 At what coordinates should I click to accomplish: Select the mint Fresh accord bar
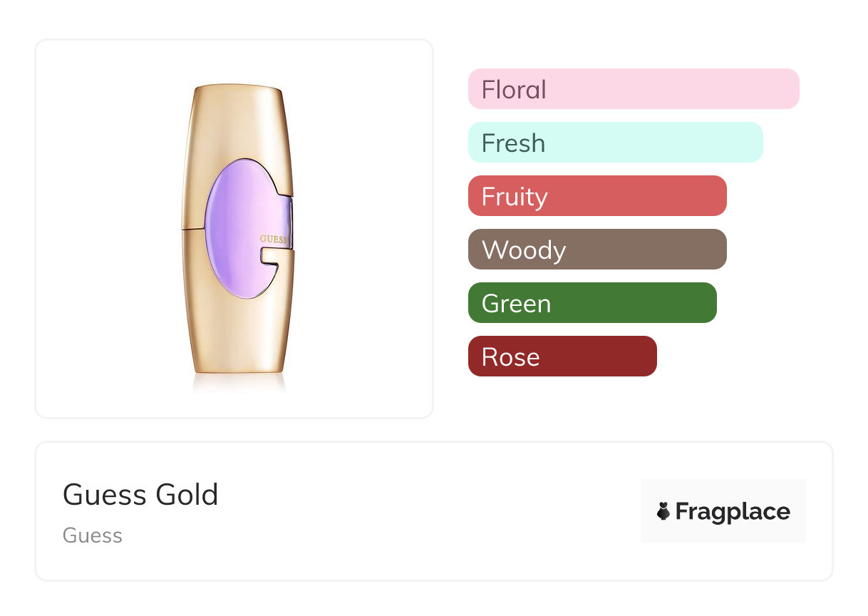[x=615, y=143]
